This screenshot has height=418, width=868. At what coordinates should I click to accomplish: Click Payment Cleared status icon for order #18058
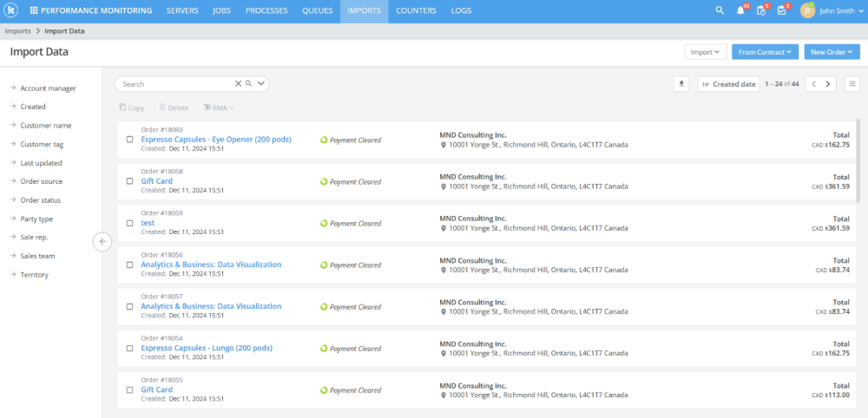(324, 181)
